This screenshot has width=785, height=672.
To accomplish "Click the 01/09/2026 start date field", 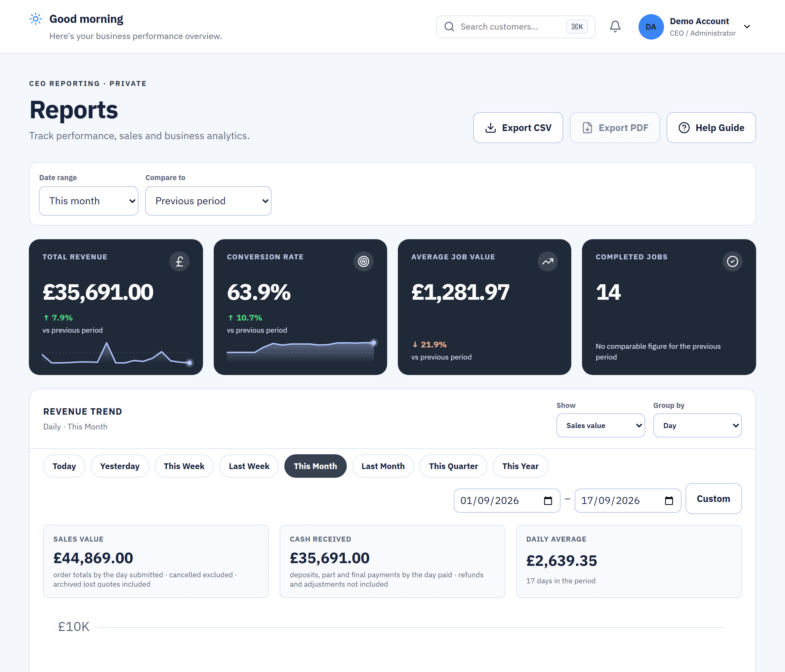I will coord(507,501).
